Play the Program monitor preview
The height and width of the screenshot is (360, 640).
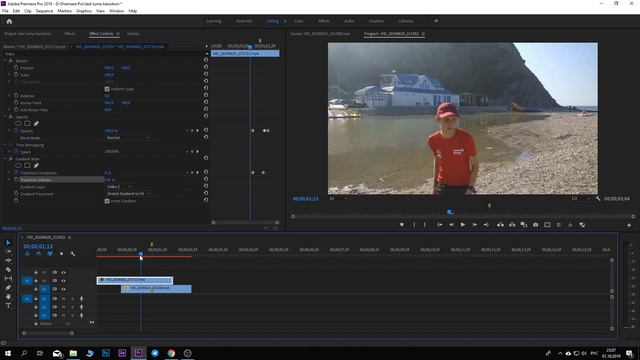tap(463, 225)
